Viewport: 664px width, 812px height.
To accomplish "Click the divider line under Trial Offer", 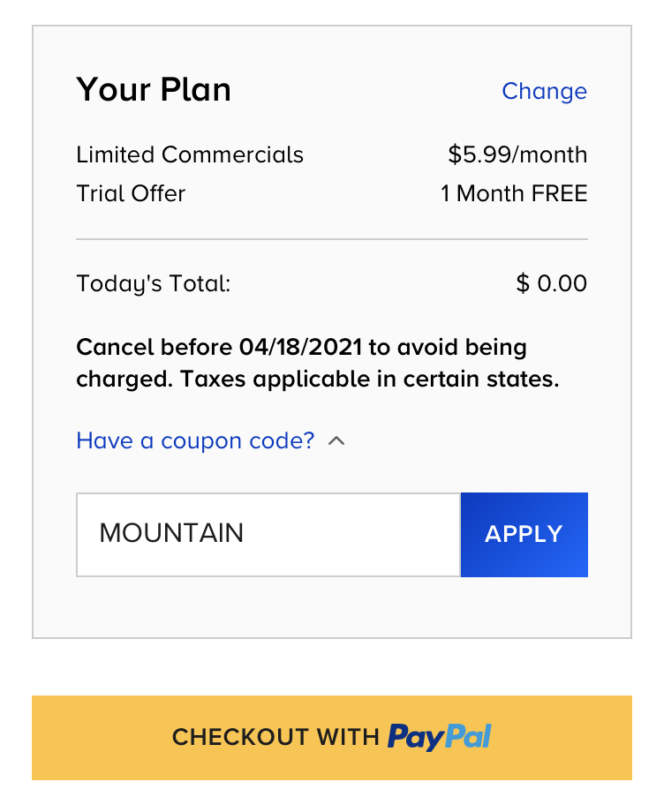I will tap(332, 239).
